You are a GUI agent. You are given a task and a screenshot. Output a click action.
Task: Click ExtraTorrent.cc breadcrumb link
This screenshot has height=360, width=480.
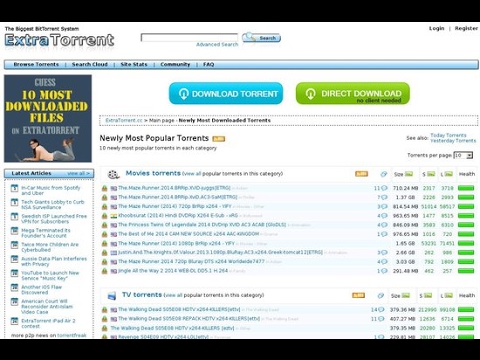tap(124, 120)
